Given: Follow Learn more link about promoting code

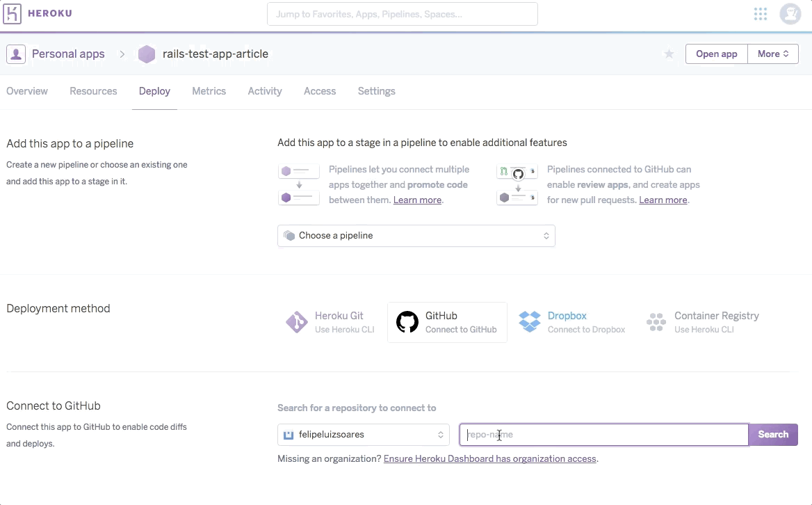Looking at the screenshot, I should [x=417, y=200].
